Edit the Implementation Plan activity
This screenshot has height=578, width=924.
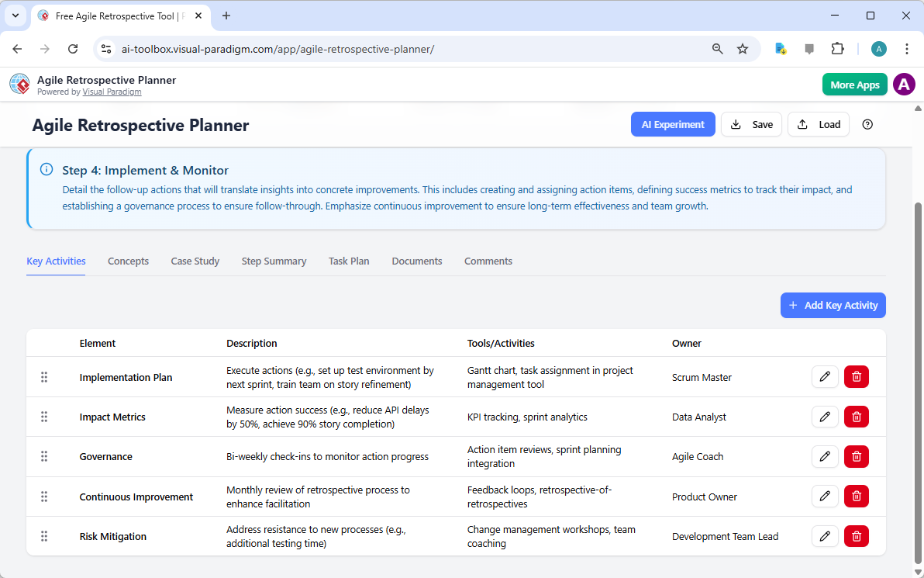pyautogui.click(x=825, y=376)
